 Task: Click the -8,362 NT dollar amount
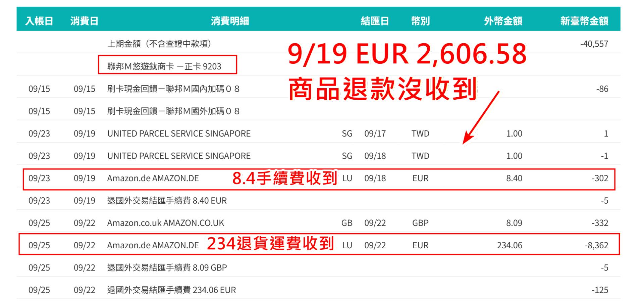click(x=596, y=245)
